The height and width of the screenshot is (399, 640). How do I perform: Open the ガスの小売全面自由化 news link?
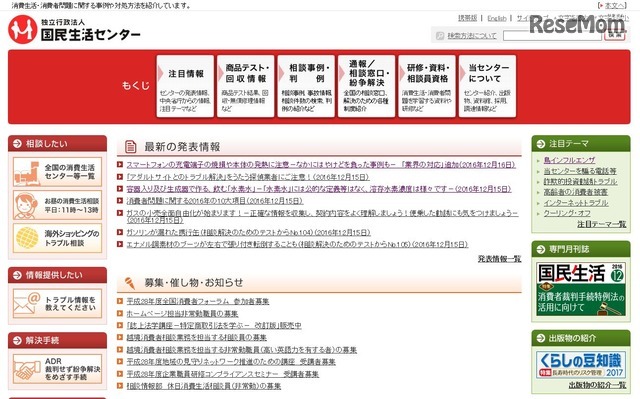point(322,216)
